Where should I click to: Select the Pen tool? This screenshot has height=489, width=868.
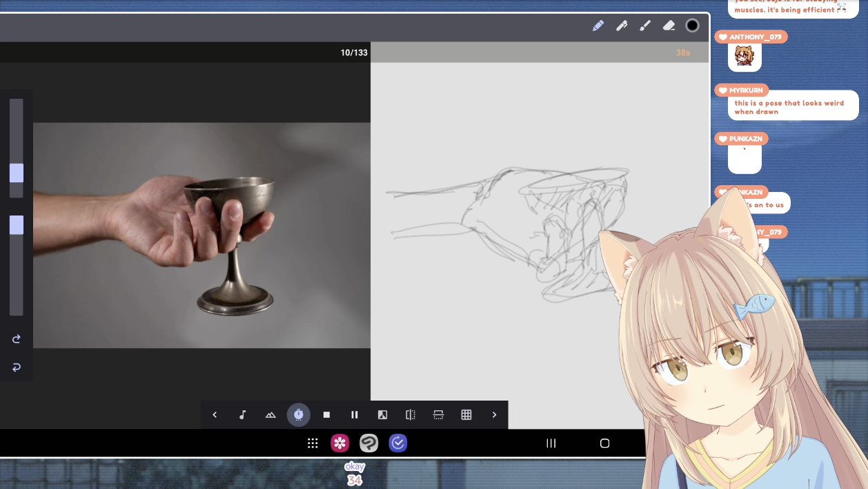click(x=622, y=26)
